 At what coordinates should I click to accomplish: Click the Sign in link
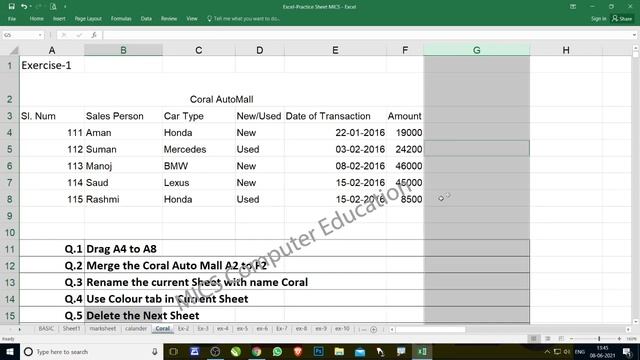point(598,19)
